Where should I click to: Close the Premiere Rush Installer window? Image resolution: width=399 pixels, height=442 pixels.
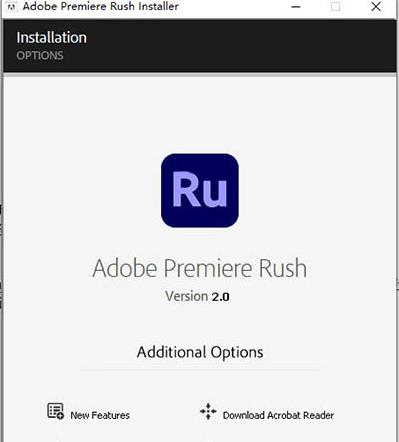point(376,7)
